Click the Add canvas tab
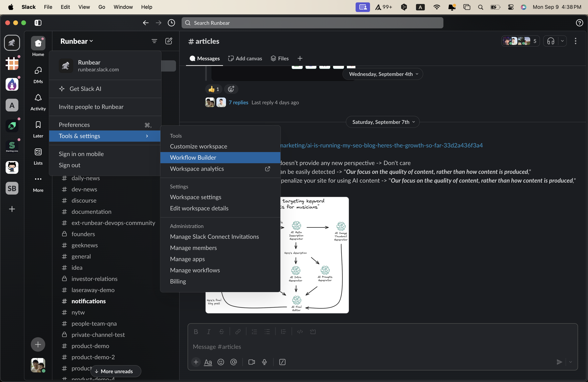Image resolution: width=588 pixels, height=382 pixels. point(245,59)
